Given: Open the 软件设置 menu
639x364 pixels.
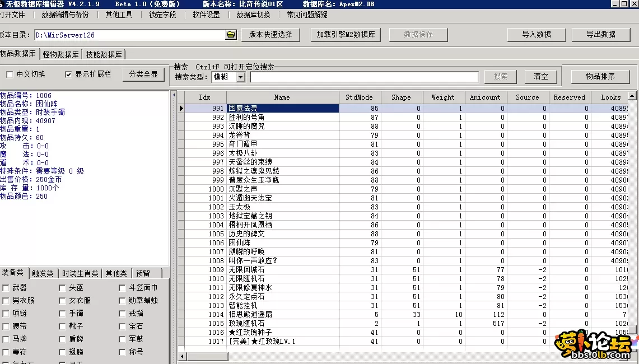Looking at the screenshot, I should (206, 15).
